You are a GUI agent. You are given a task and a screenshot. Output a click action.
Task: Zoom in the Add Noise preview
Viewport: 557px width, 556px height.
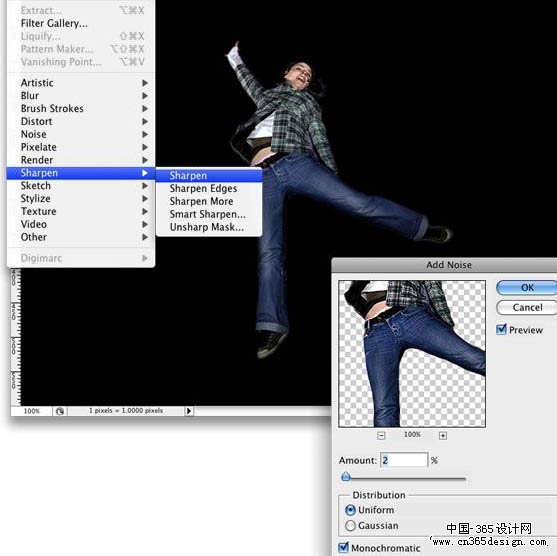tap(443, 436)
